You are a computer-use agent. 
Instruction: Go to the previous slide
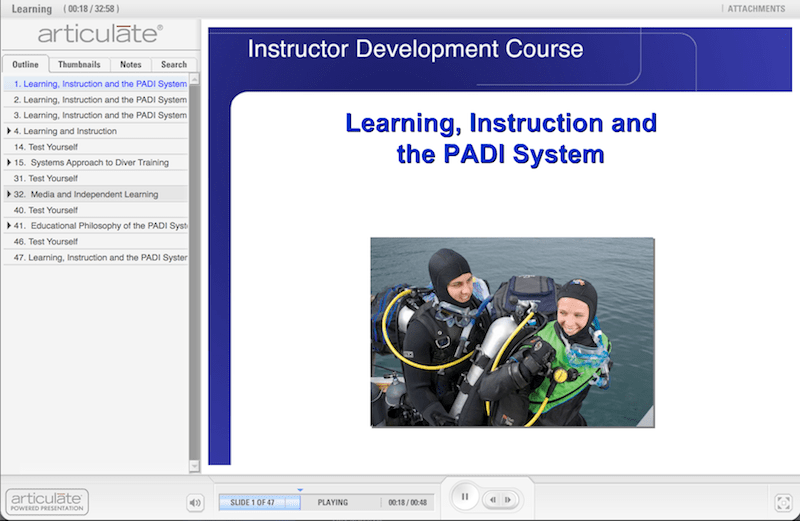492,500
